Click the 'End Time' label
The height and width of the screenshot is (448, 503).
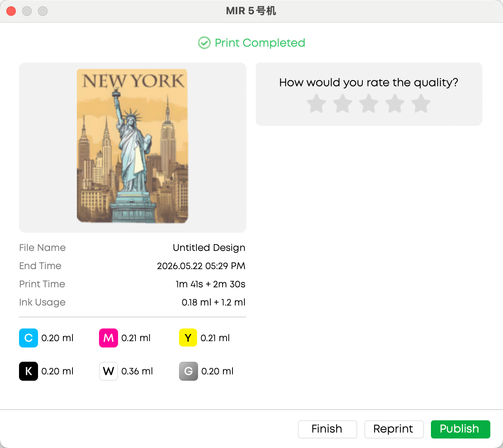[x=40, y=266]
